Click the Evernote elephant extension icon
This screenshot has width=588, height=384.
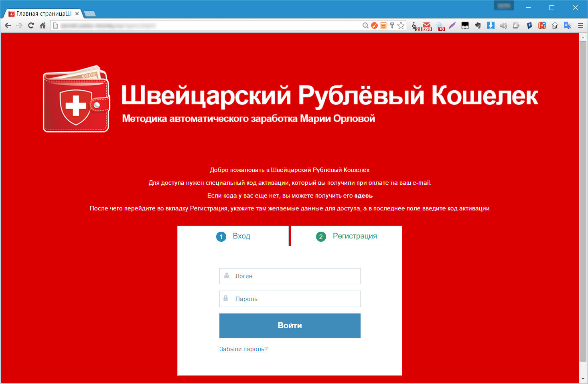coord(478,26)
